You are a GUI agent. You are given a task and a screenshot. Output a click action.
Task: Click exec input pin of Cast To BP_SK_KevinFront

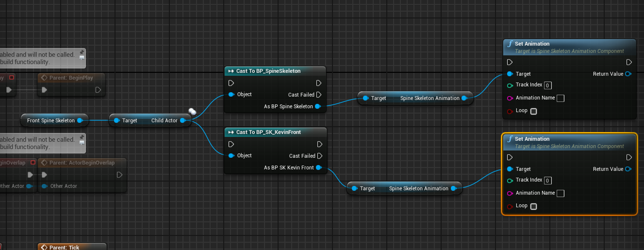(231, 144)
